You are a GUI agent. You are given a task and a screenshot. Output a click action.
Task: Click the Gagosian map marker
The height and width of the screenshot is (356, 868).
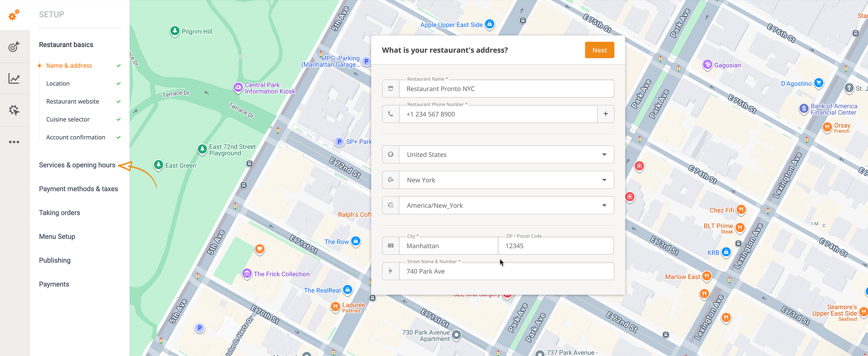[x=707, y=65]
